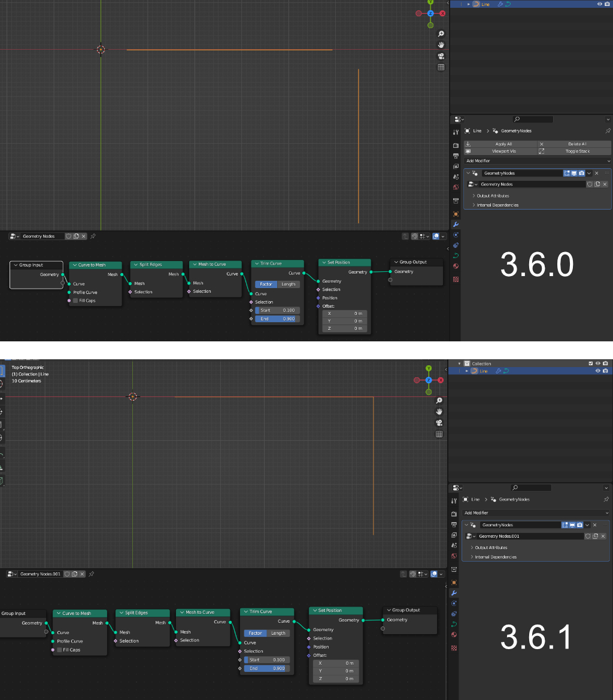
Task: Remove the GeometryNodes modifier in the 3.6.0 panel
Action: coord(596,173)
